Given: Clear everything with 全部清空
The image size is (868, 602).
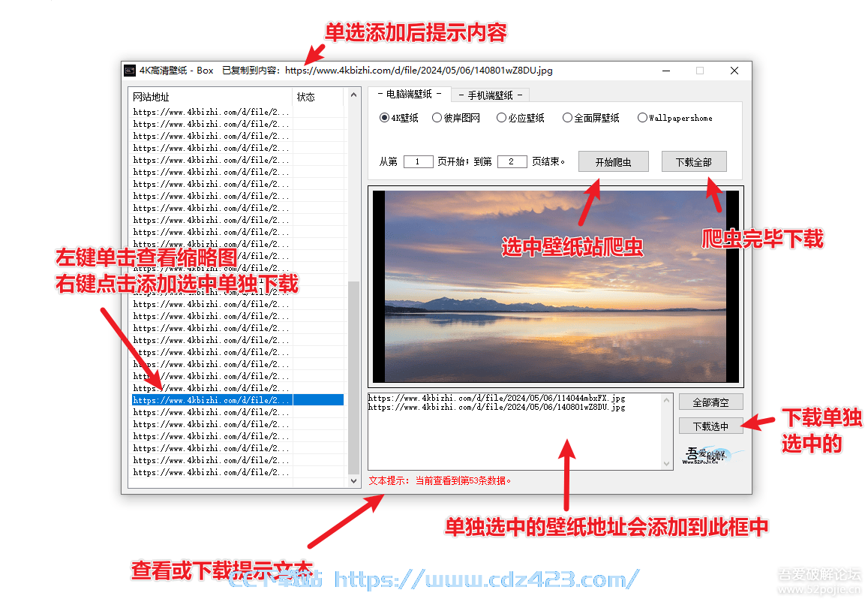Looking at the screenshot, I should 710,402.
